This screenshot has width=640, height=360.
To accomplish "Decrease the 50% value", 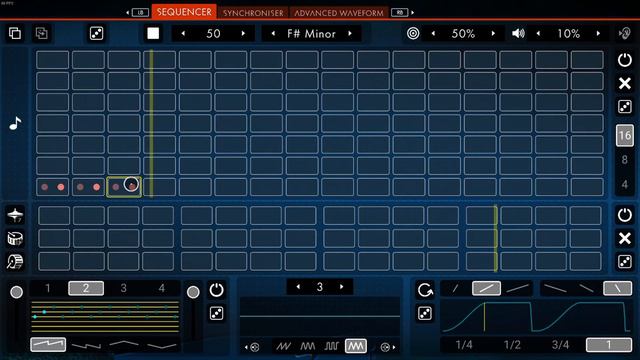I will 433,33.
